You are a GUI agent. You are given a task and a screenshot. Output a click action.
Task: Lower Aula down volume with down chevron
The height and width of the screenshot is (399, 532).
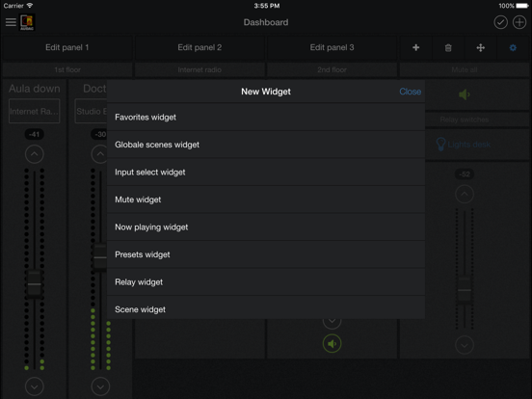(x=35, y=386)
